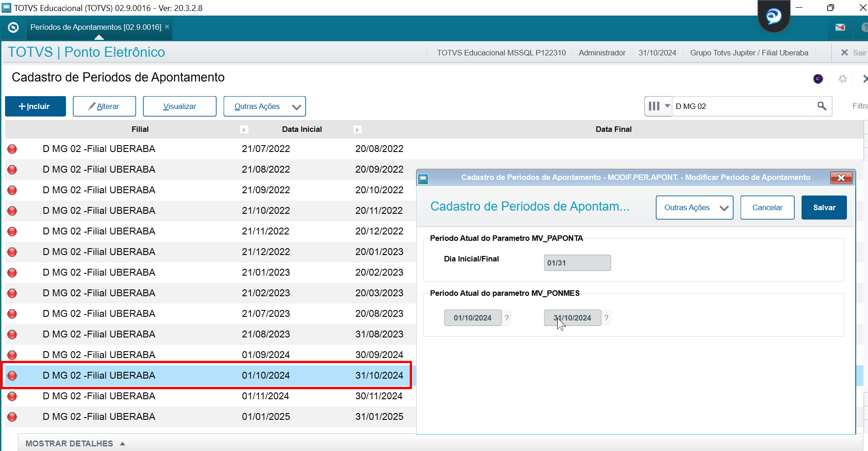Image resolution: width=868 pixels, height=451 pixels.
Task: Click the help question mark beside 01/10/2024
Action: coord(506,318)
